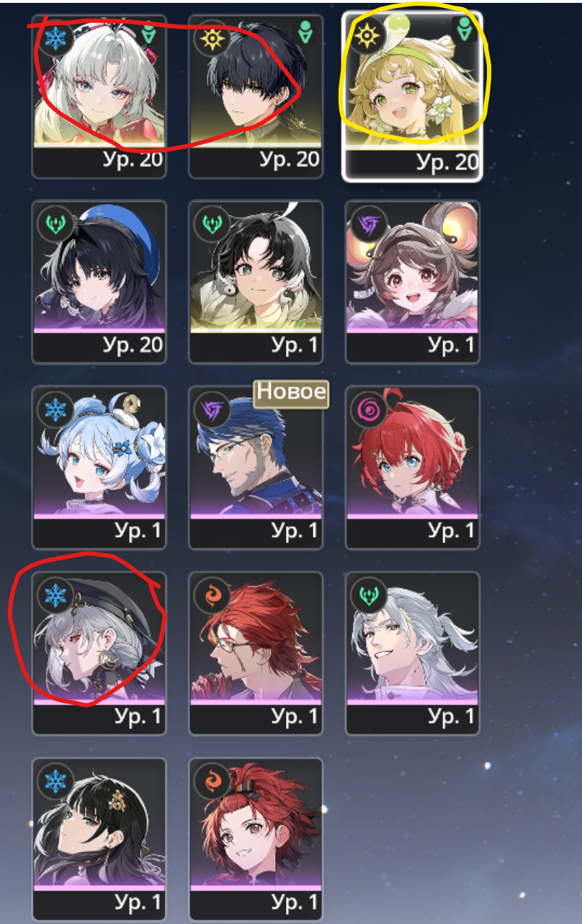
Task: Click the green wind element icon on beret girl
Action: [55, 224]
